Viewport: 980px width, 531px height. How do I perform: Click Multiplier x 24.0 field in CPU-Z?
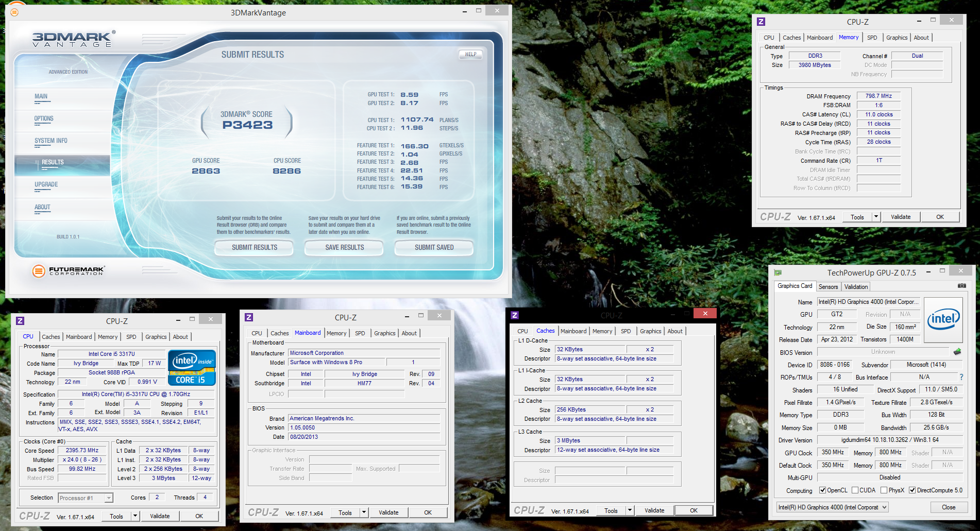(82, 459)
